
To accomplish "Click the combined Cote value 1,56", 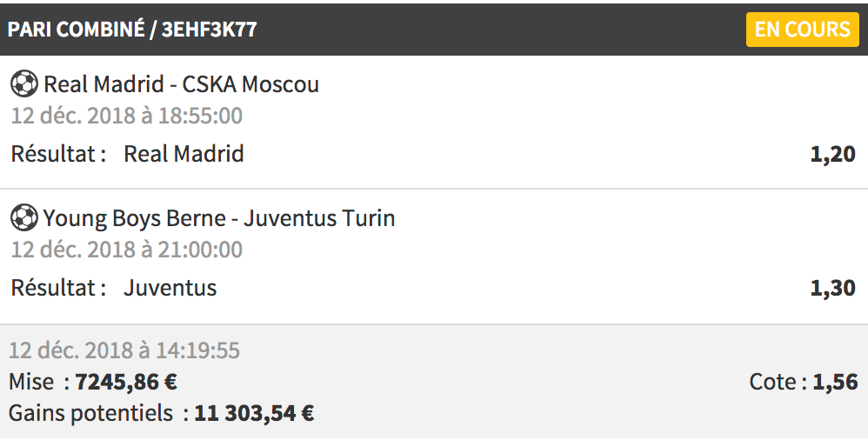I will tap(835, 382).
